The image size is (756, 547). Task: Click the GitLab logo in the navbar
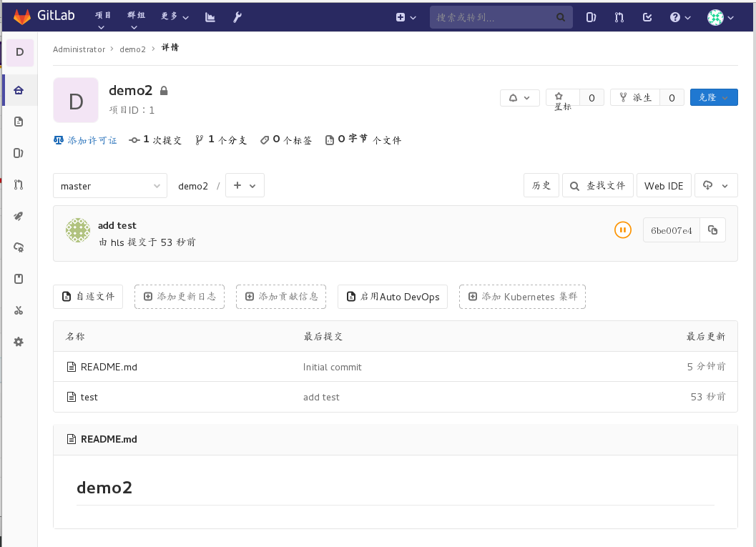(x=44, y=16)
